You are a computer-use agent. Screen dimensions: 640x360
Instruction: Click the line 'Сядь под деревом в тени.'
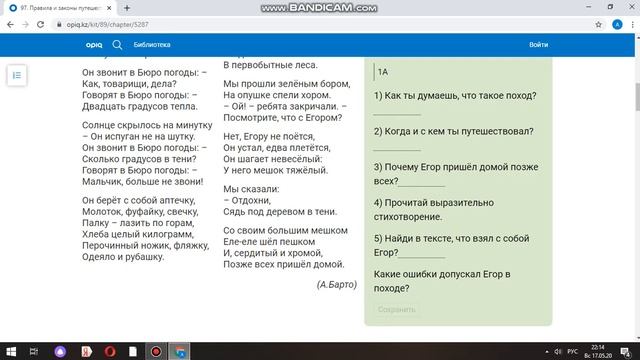click(280, 212)
